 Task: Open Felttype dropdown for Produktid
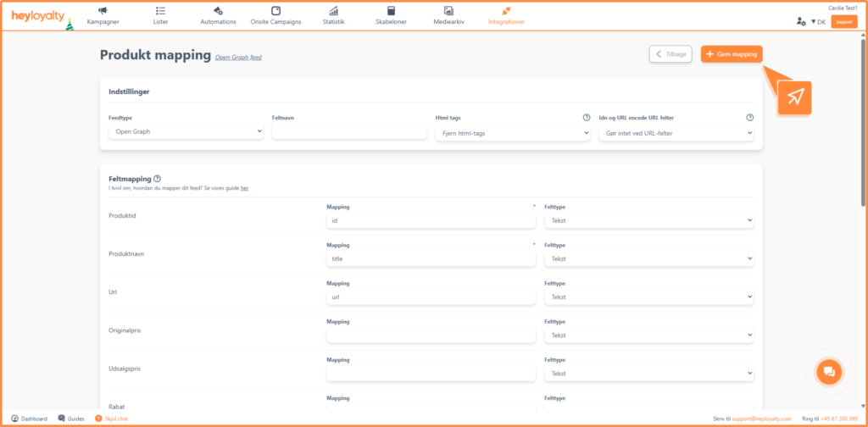648,221
